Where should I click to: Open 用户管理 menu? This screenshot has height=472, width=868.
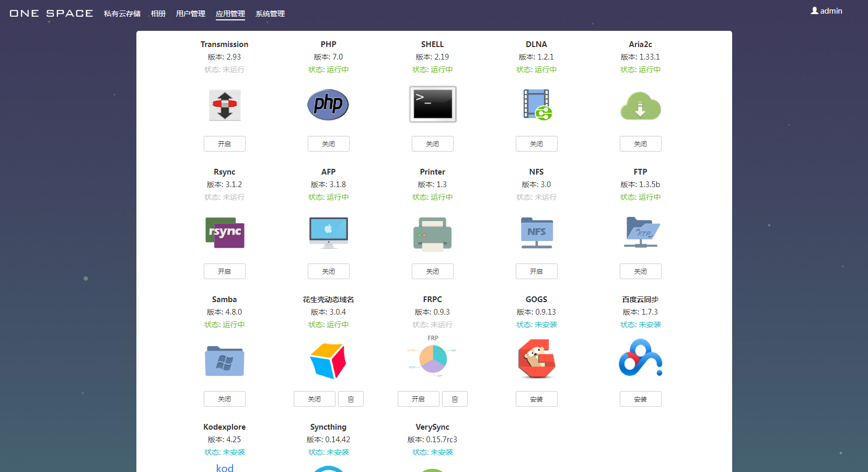coord(191,14)
